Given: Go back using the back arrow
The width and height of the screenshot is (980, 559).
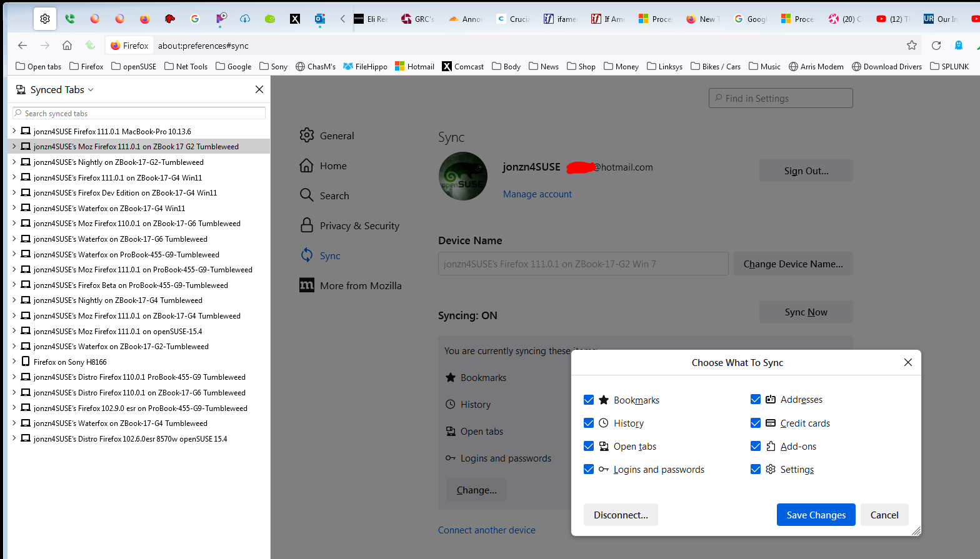Looking at the screenshot, I should [x=22, y=45].
